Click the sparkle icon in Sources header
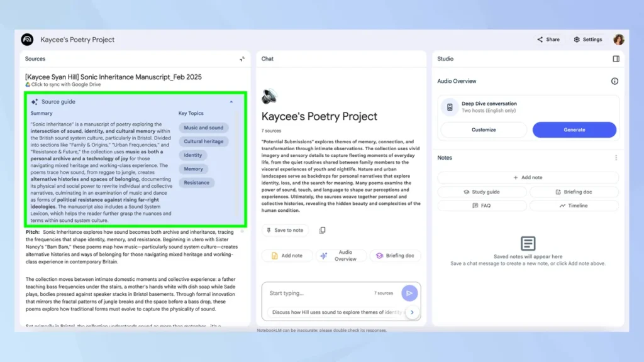The height and width of the screenshot is (362, 644). 242,58
